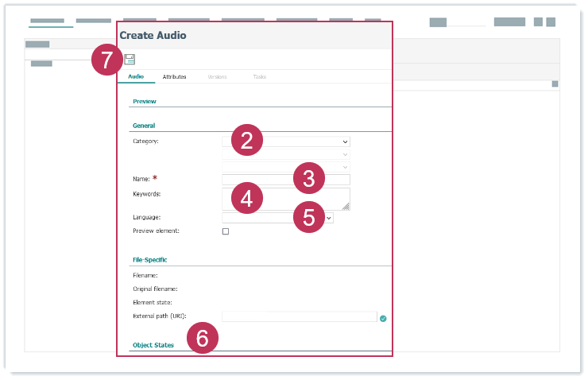Switch to the Attributes tab
The image size is (588, 380).
click(x=174, y=77)
